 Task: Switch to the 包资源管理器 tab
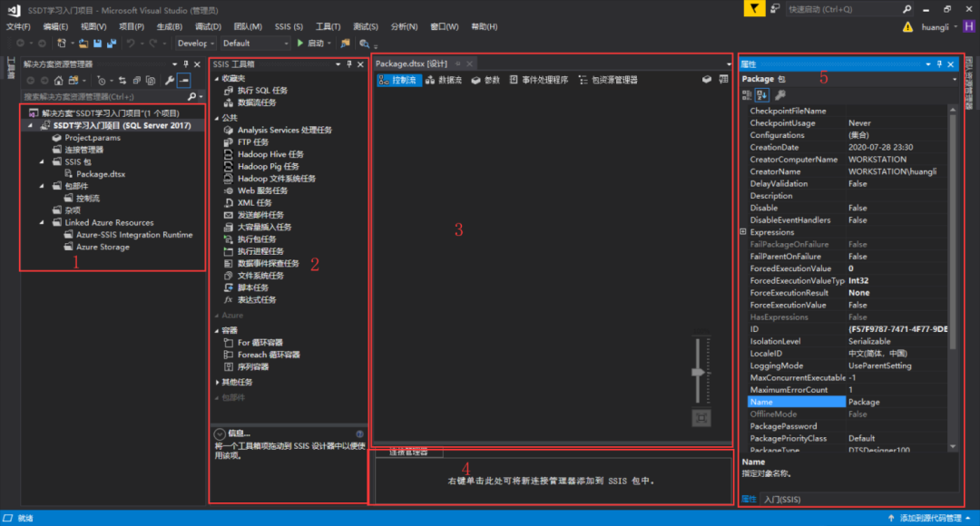(x=608, y=80)
